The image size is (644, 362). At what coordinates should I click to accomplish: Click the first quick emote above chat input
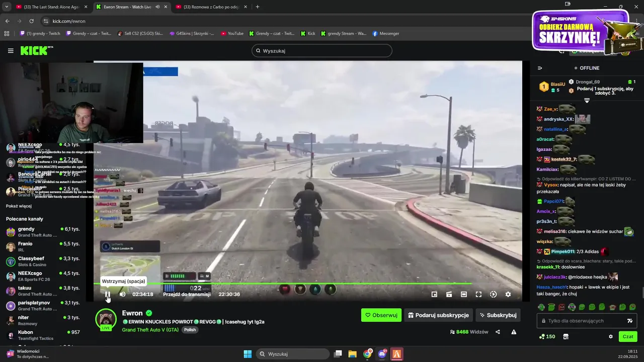[x=541, y=307]
